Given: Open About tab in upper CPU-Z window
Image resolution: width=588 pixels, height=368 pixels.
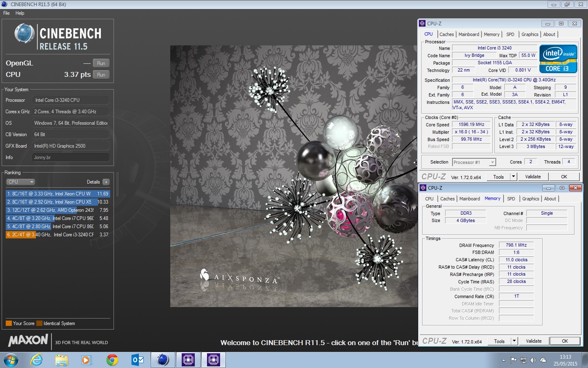Looking at the screenshot, I should 549,35.
